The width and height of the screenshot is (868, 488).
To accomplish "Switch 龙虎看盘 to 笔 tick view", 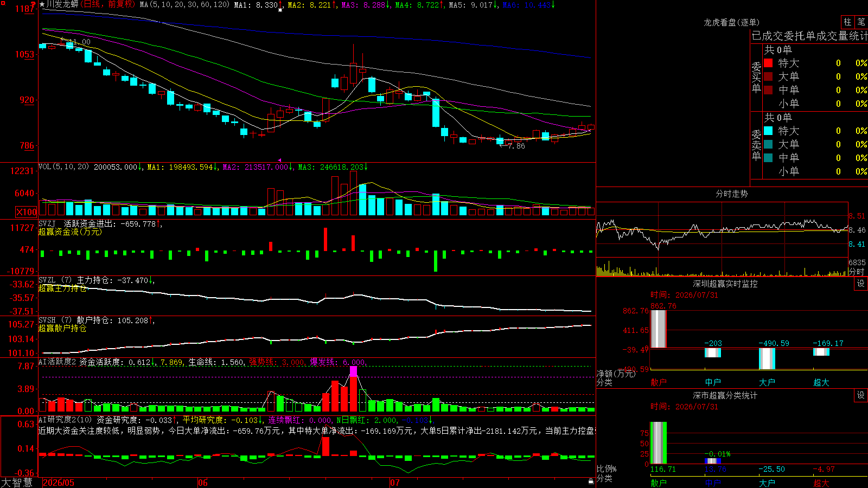I will click(861, 22).
